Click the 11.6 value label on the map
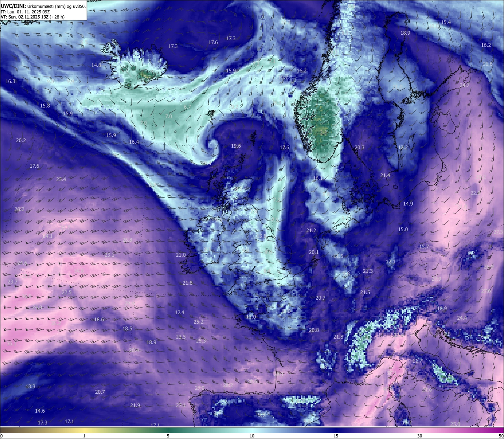504x439 pixels. click(487, 64)
